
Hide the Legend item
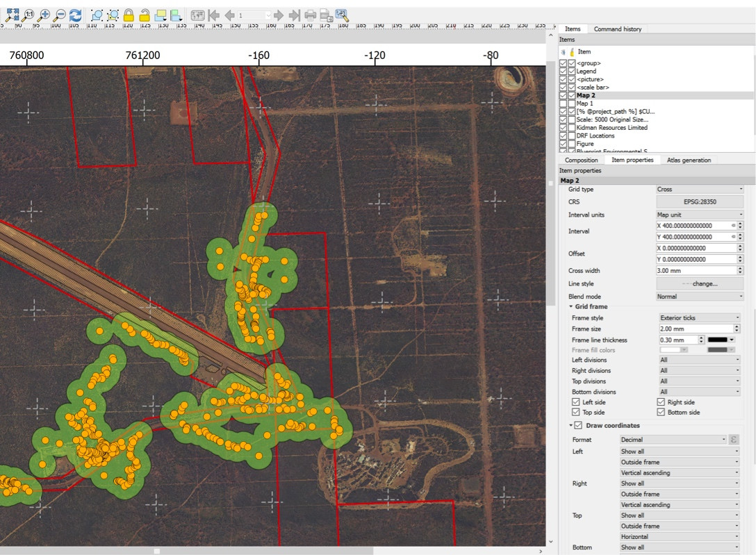[x=564, y=71]
